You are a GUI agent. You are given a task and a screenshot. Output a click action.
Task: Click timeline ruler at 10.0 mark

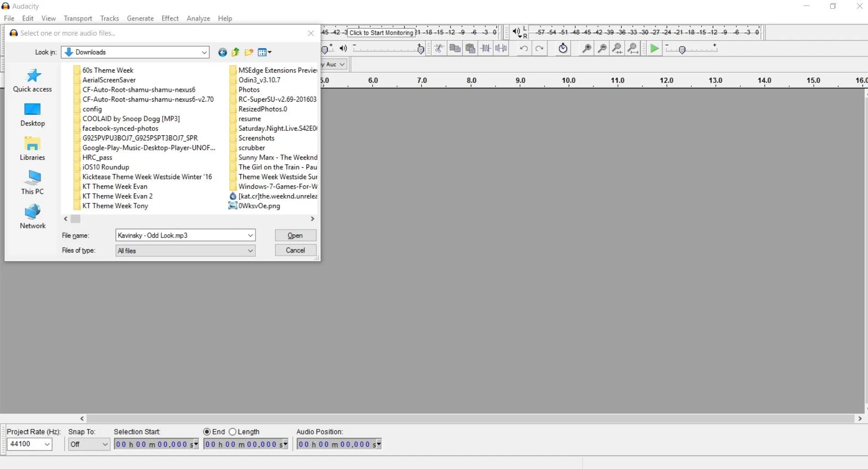[x=568, y=81]
